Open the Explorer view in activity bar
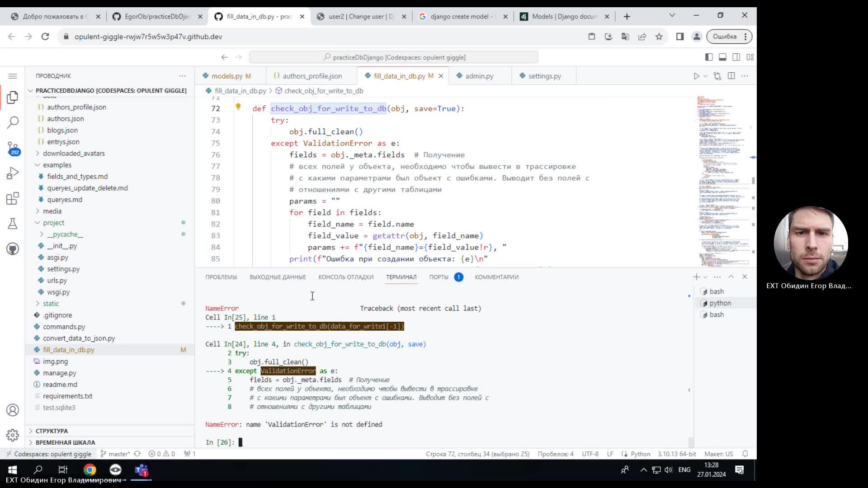The image size is (868, 488). 13,97
